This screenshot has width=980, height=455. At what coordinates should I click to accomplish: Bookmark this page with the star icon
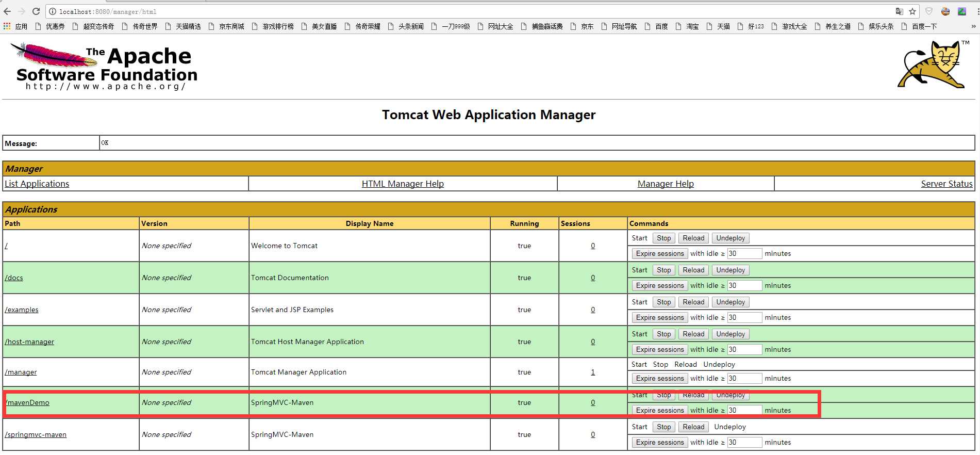tap(912, 11)
